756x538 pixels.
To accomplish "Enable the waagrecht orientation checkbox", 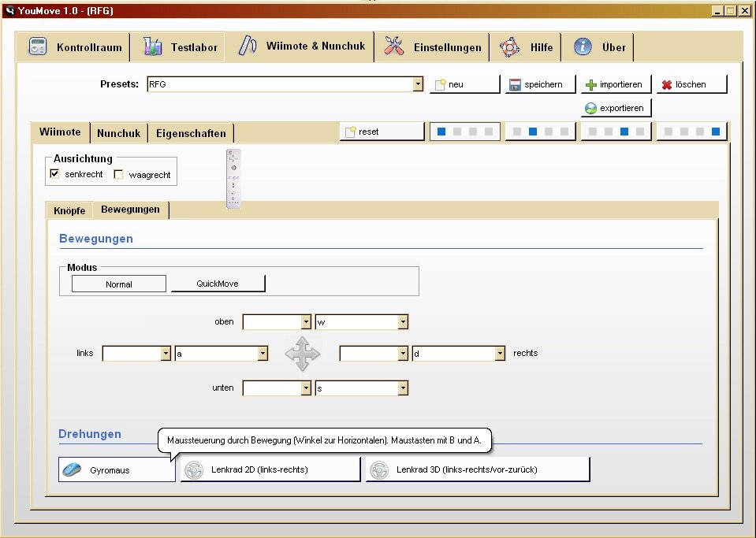I will (119, 174).
